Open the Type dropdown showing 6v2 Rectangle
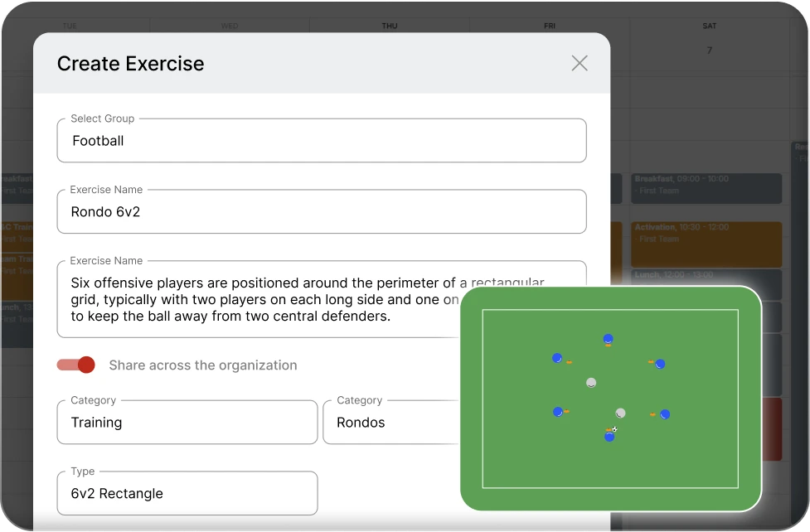The height and width of the screenshot is (532, 810). click(x=187, y=494)
